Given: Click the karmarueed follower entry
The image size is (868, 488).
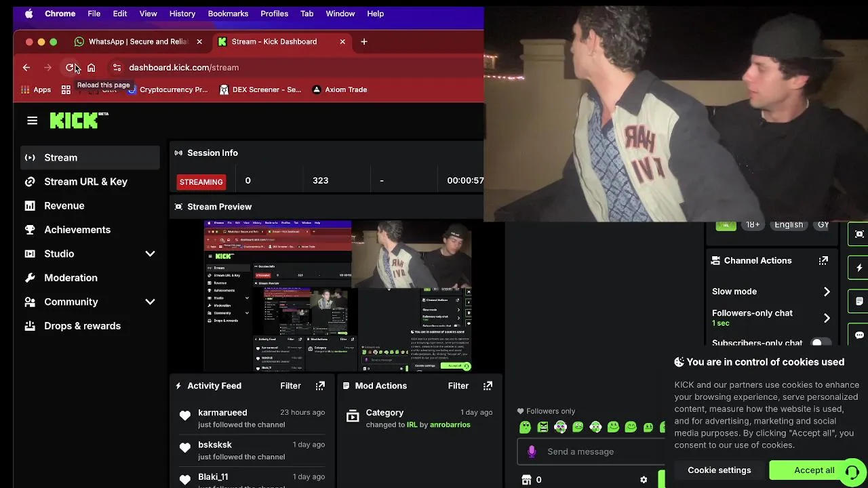Looking at the screenshot, I should [x=252, y=418].
